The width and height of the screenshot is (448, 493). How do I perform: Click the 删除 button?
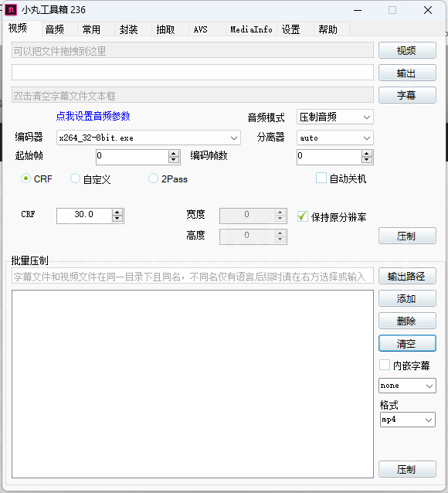pyautogui.click(x=407, y=321)
